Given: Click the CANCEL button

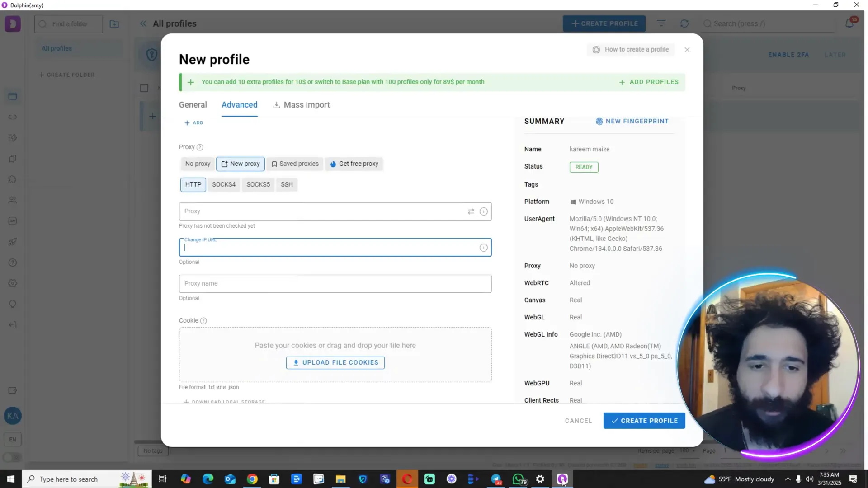Looking at the screenshot, I should (578, 421).
